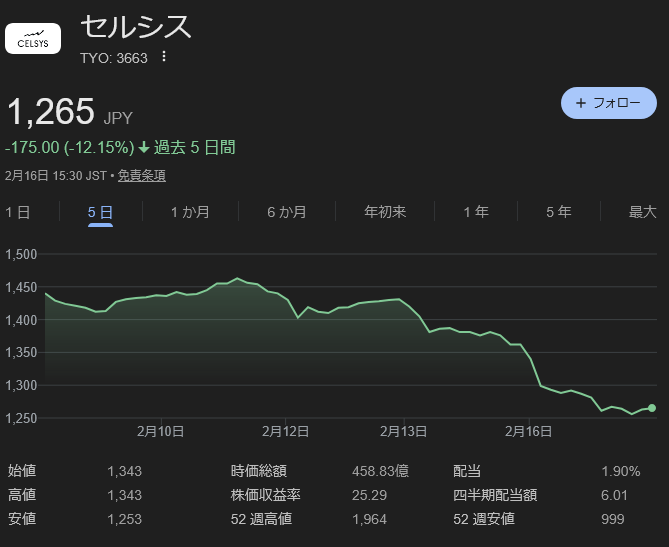Click the セルシス company title
The image size is (669, 547).
[136, 26]
